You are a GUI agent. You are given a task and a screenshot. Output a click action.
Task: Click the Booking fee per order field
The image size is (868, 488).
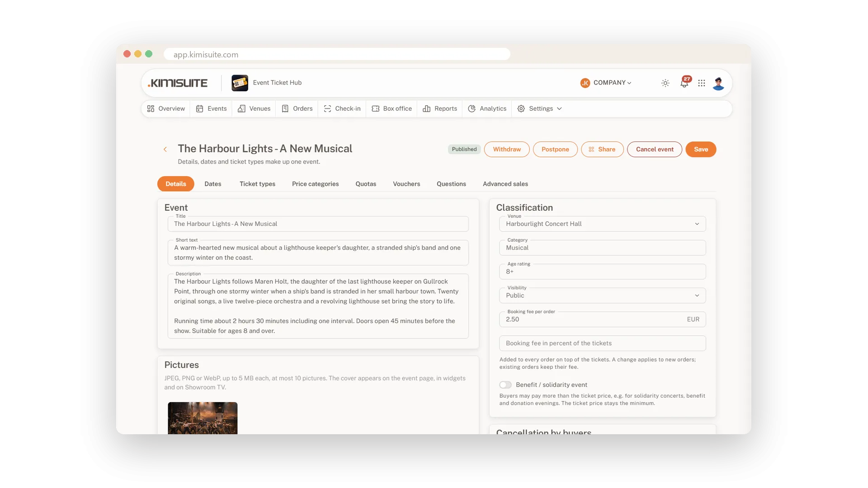point(603,319)
